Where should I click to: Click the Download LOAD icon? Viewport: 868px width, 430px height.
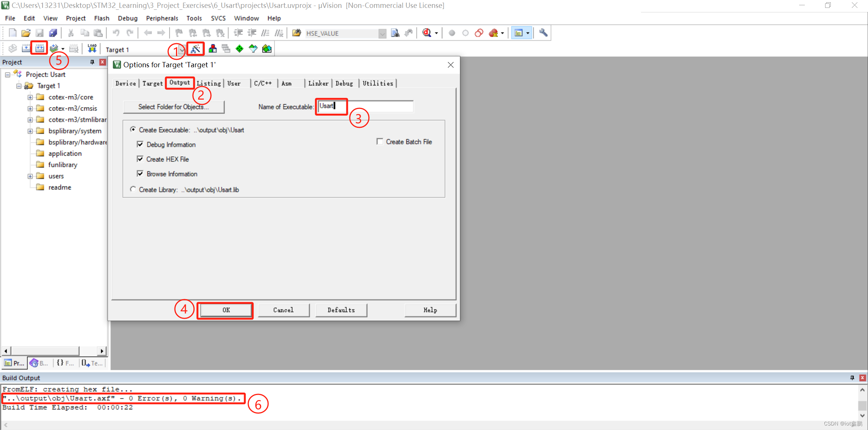(92, 48)
